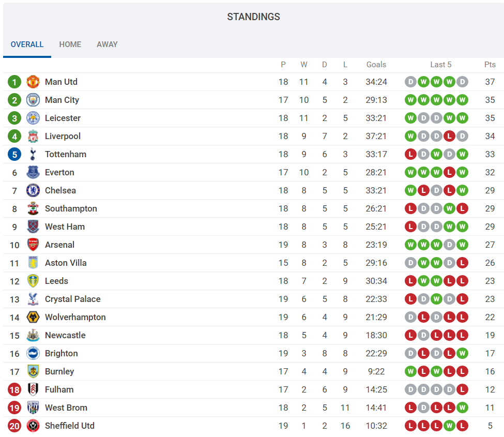
Task: Open Liverpool via its crest icon
Action: click(33, 136)
